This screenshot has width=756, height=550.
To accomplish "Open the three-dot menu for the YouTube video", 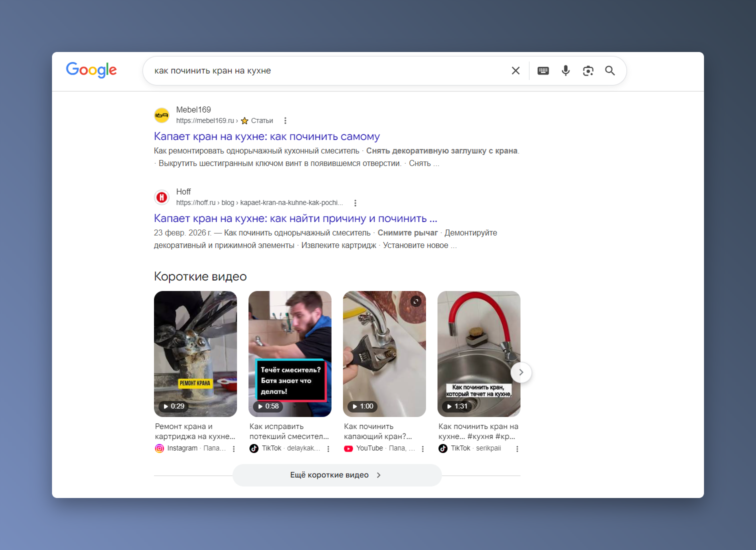I will (x=422, y=449).
